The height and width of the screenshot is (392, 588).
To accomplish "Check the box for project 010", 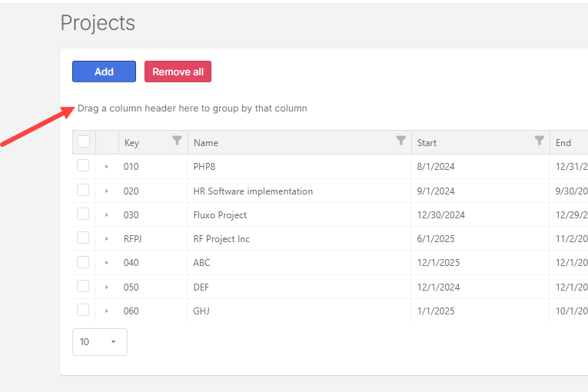I will pos(83,166).
